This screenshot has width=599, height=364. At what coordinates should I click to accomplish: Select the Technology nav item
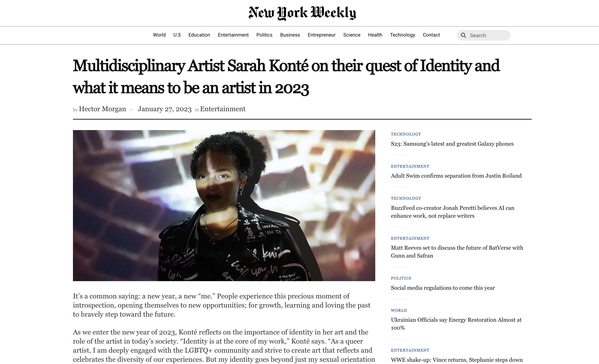403,35
